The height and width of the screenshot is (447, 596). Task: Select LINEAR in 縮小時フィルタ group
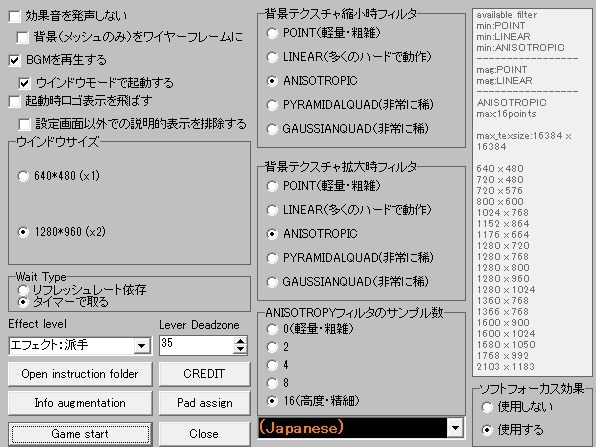pyautogui.click(x=272, y=57)
